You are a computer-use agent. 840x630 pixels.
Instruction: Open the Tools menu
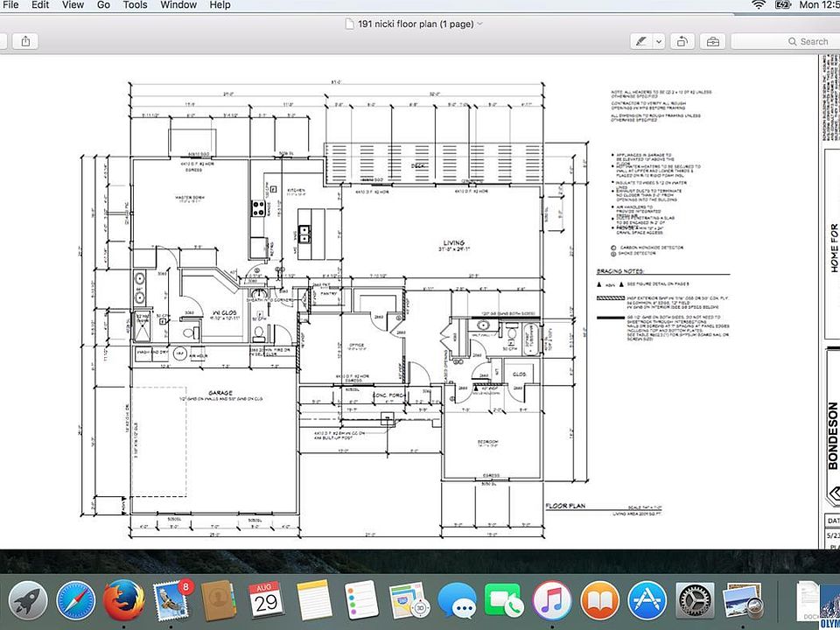coord(135,5)
